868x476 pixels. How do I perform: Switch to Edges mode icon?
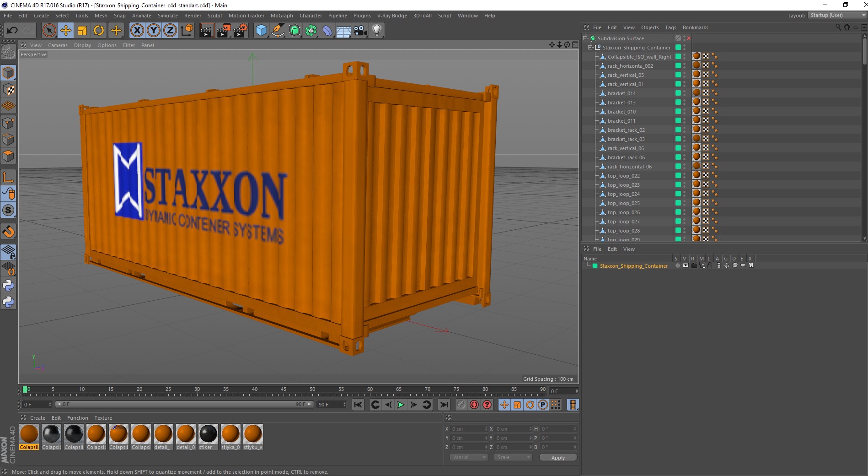pyautogui.click(x=8, y=139)
